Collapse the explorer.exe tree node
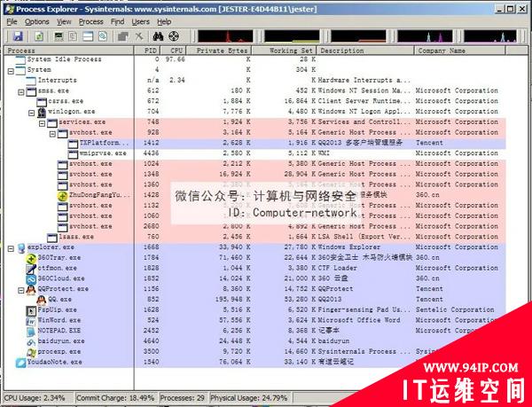Image resolution: width=532 pixels, height=407 pixels. pos(11,248)
